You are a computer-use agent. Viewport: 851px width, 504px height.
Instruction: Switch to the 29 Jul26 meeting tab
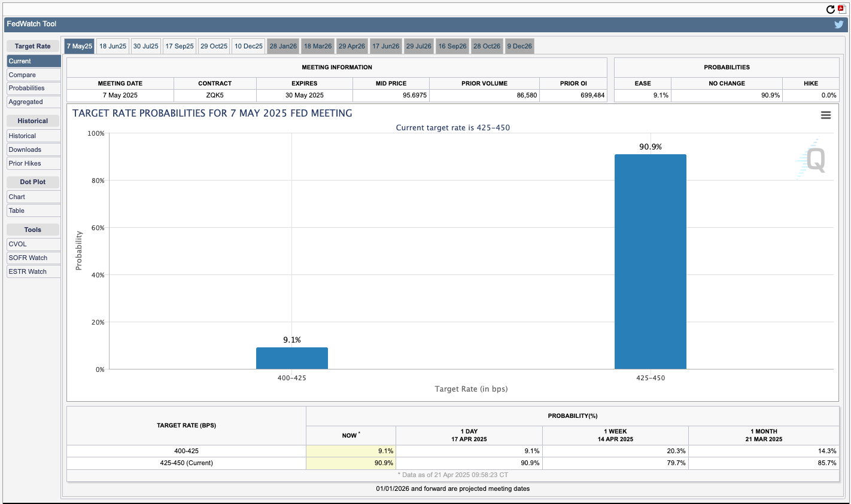pos(419,46)
